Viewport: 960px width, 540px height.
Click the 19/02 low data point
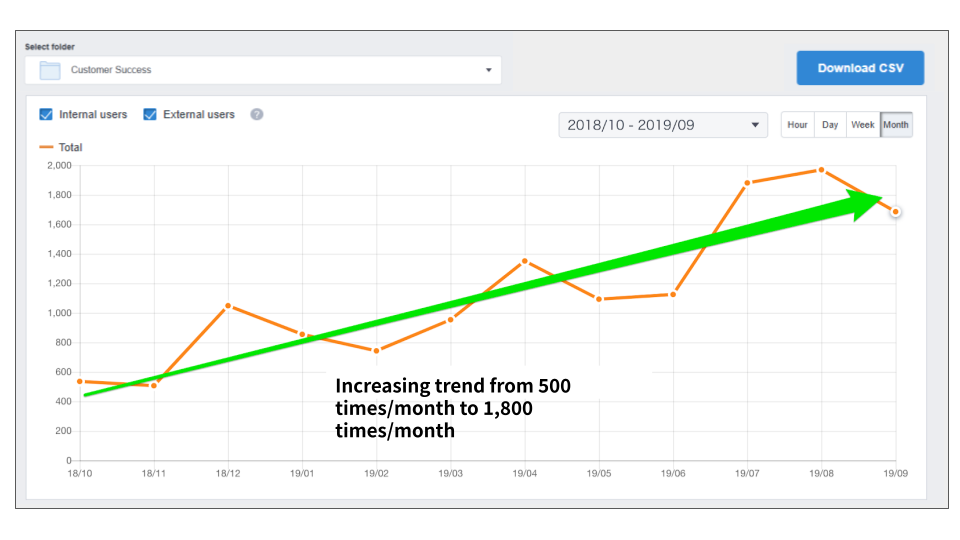[376, 350]
